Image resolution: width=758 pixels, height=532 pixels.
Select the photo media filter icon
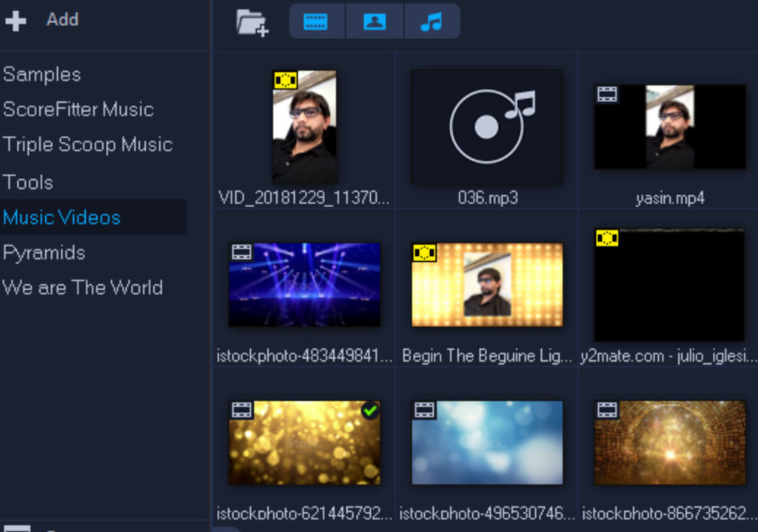(x=375, y=21)
